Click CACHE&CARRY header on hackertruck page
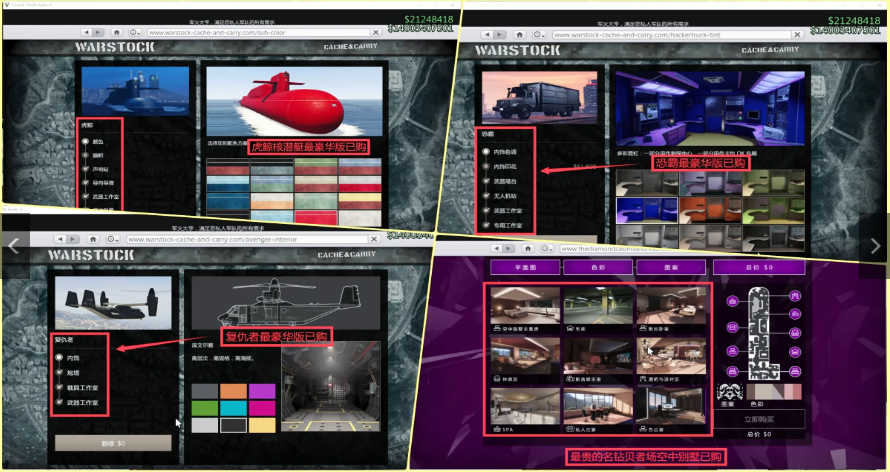890x472 pixels. (770, 50)
